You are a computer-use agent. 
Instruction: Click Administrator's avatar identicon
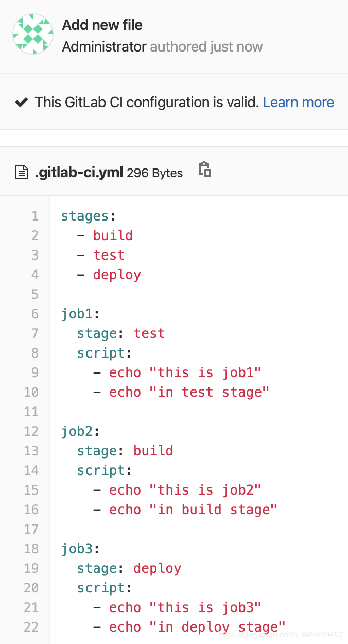pos(33,34)
